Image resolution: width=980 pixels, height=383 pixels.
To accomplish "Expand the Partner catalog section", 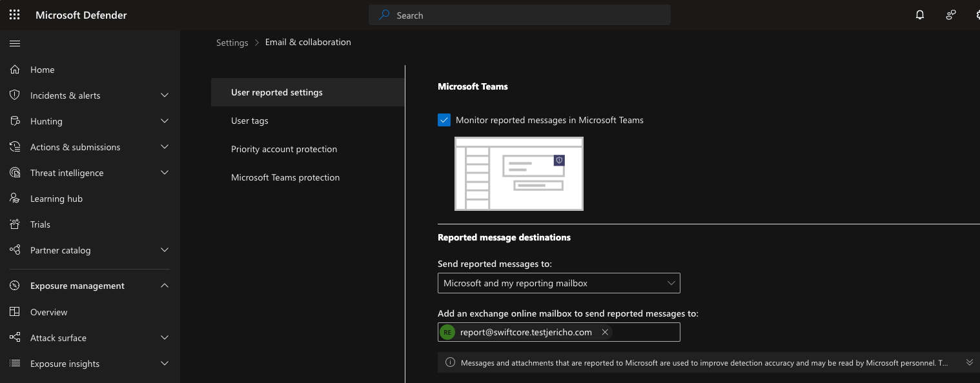I will point(165,250).
